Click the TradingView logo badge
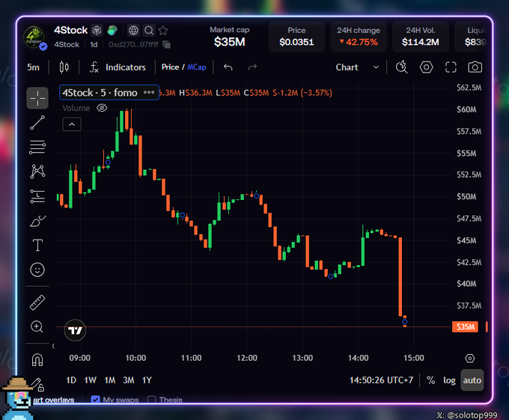The image size is (509, 420). point(75,330)
